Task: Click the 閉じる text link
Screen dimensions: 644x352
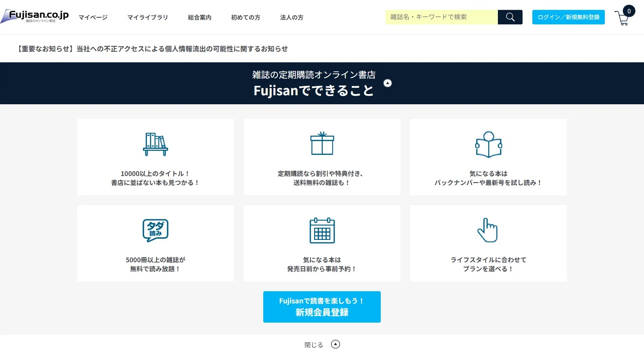Action: pos(314,345)
